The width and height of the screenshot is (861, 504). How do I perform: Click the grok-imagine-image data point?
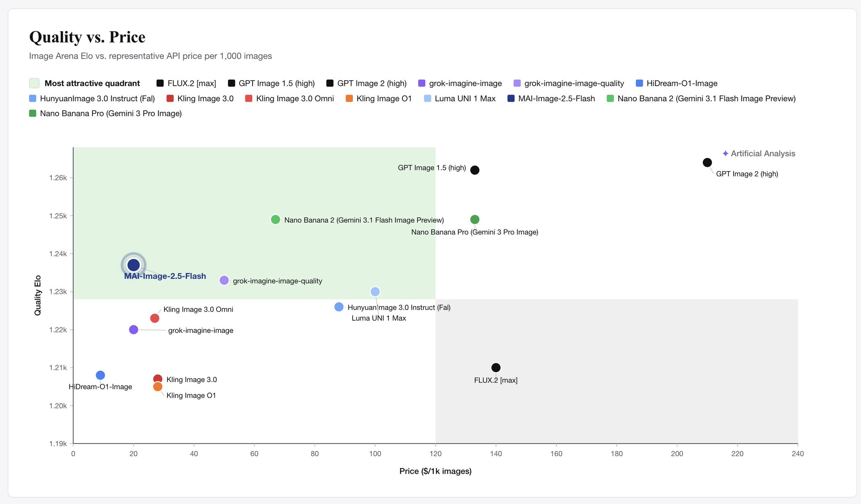coord(133,330)
